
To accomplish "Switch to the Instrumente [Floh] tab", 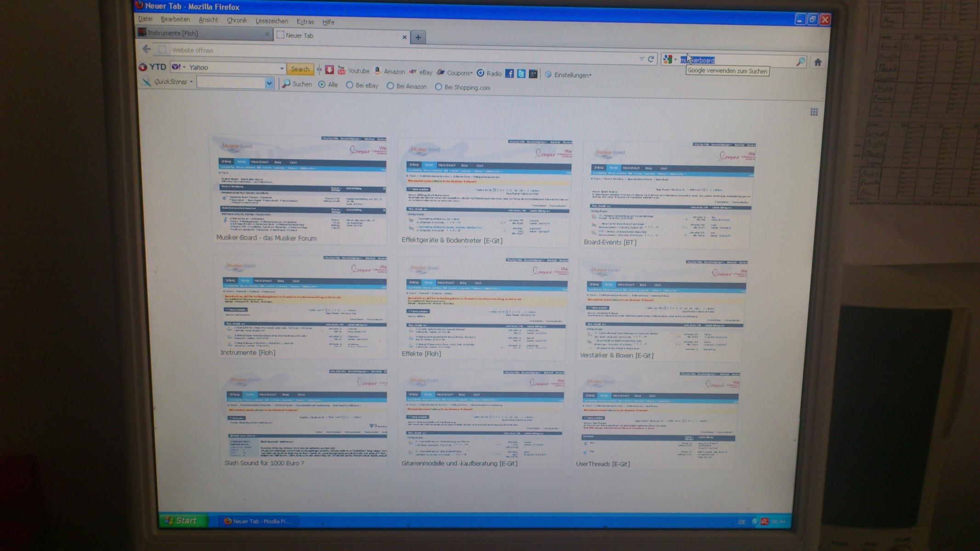I will click(204, 33).
